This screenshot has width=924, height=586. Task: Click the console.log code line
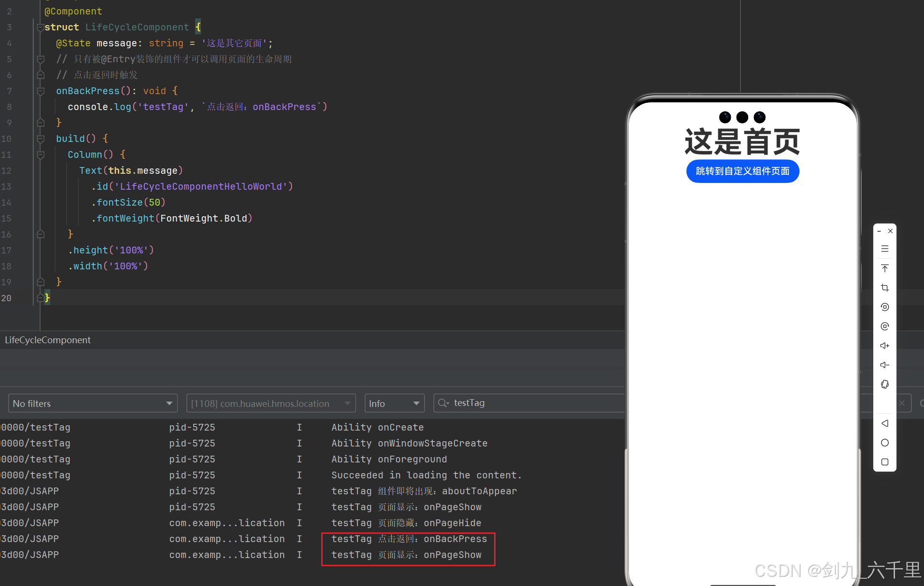tap(198, 107)
